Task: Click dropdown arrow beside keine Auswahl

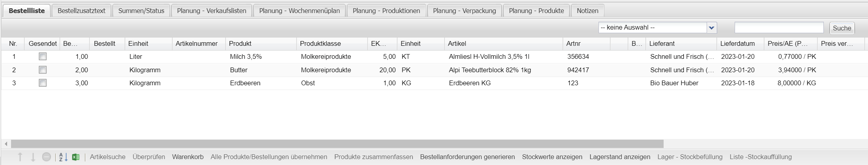Action: (x=711, y=28)
